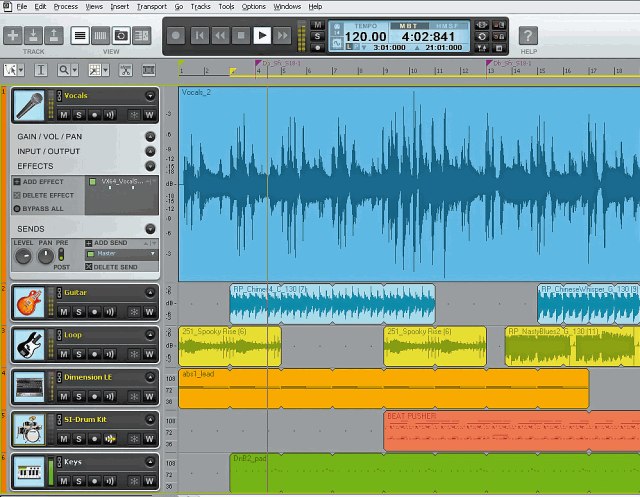Viewport: 640px width, 497px height.
Task: Arm the Guitar track for recording
Action: [94, 312]
